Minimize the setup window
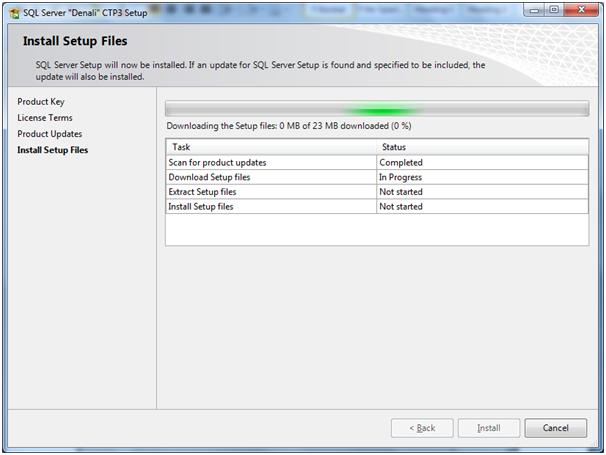Screen dimensions: 606x455 534,10
